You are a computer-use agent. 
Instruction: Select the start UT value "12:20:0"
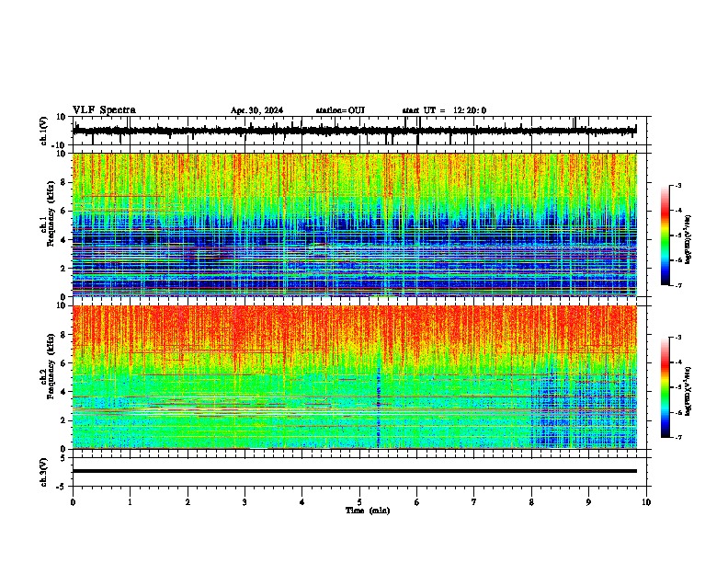(x=470, y=110)
